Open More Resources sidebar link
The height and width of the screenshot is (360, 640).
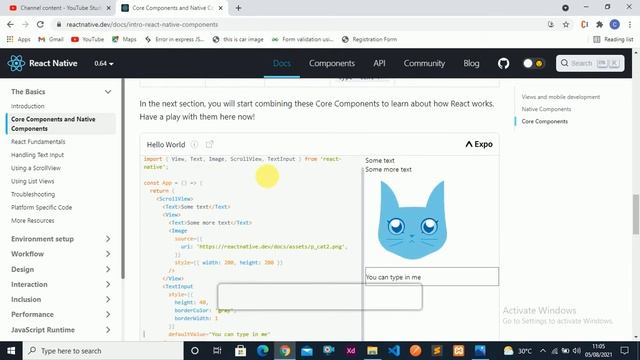tap(33, 220)
